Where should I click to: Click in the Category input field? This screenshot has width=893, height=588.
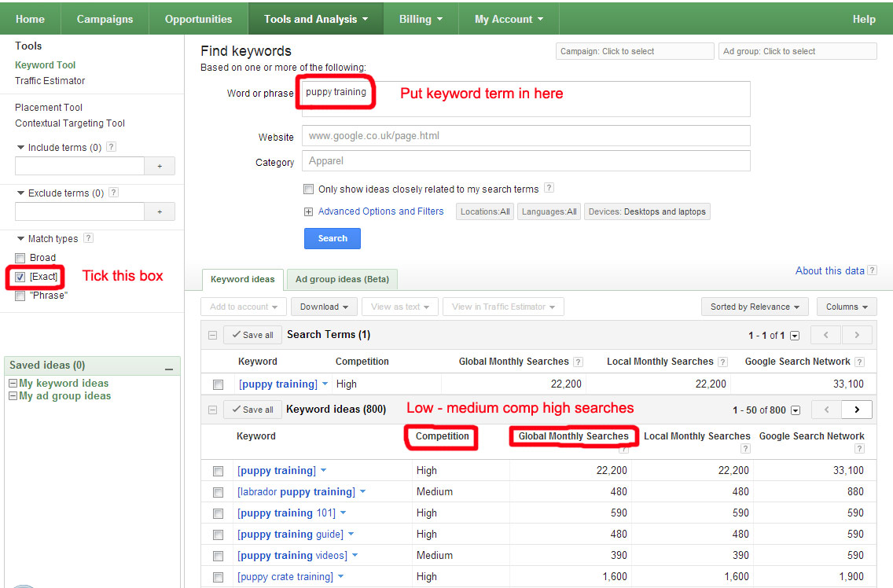(x=526, y=160)
